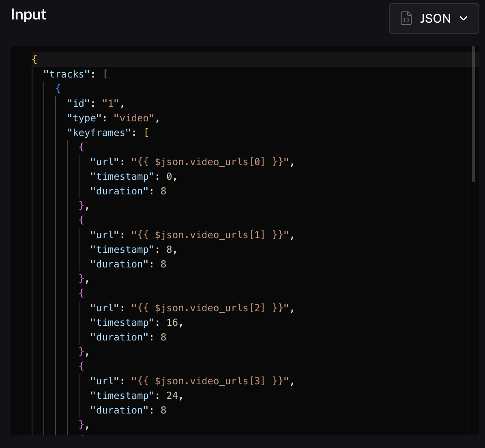Click the timestamp value 24
This screenshot has width=485, height=448.
coord(172,396)
